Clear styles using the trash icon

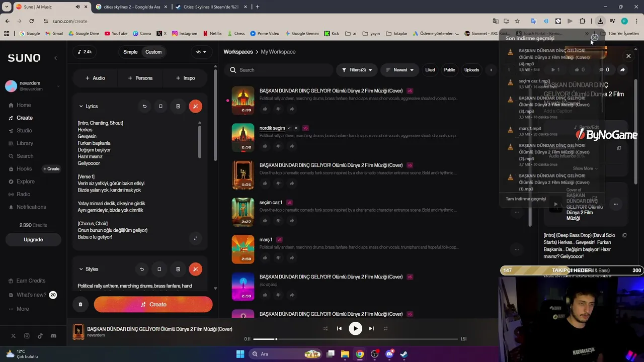tap(178, 269)
